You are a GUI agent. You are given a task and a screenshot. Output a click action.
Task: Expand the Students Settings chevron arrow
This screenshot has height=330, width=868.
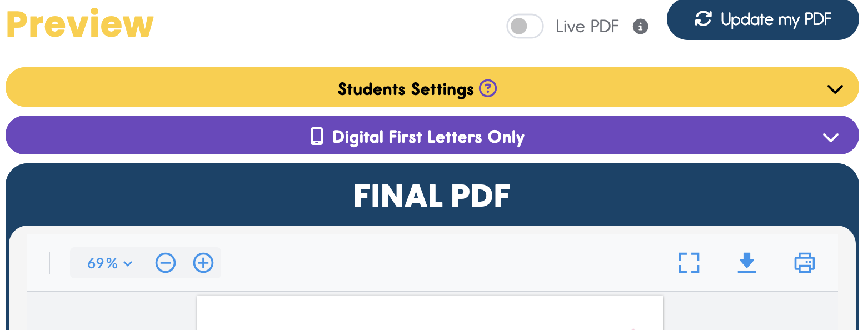[x=835, y=89]
